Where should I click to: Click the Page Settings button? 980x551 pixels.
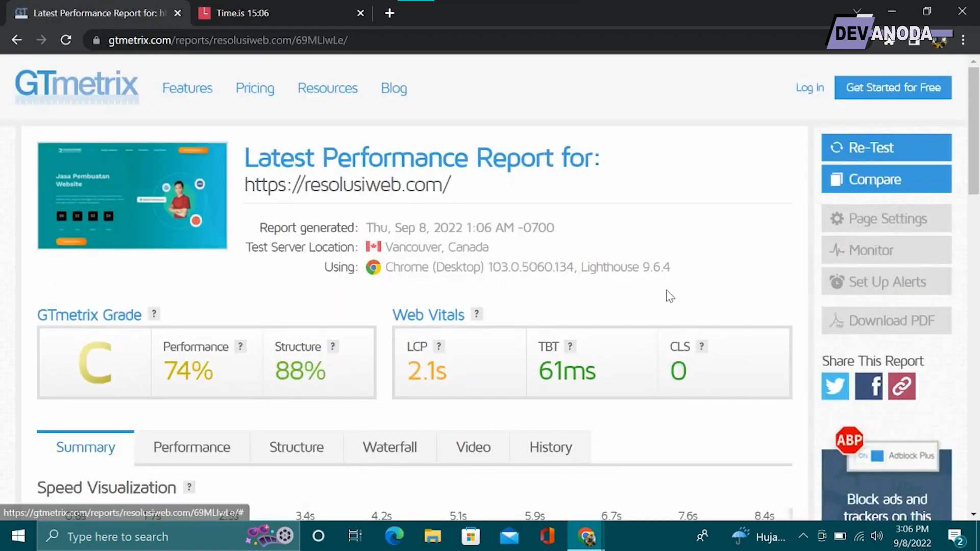pyautogui.click(x=887, y=219)
